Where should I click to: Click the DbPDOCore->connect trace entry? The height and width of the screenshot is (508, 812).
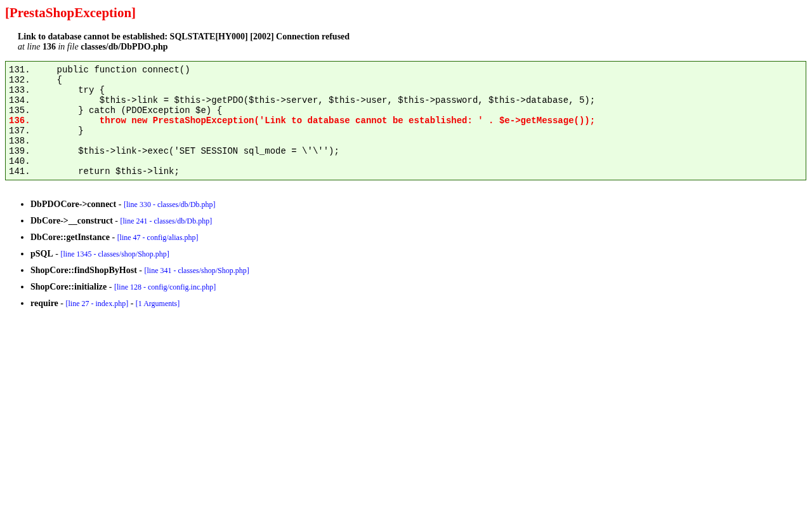[x=73, y=204]
